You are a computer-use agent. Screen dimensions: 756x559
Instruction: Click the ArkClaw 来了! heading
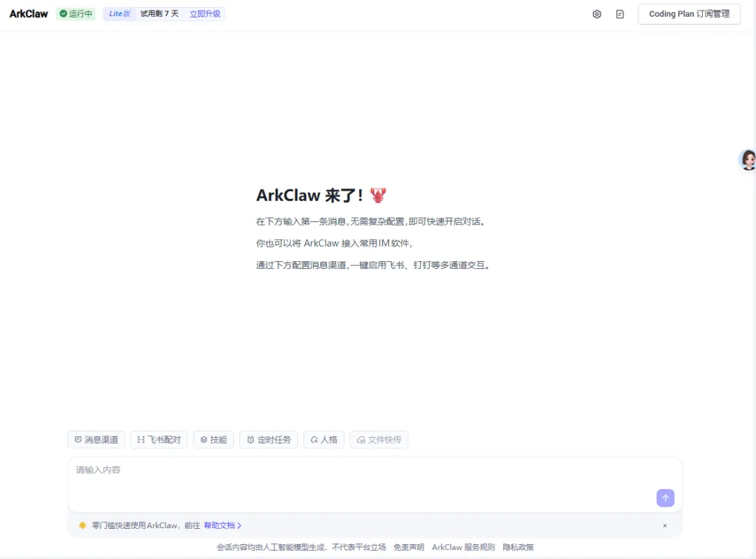point(321,195)
